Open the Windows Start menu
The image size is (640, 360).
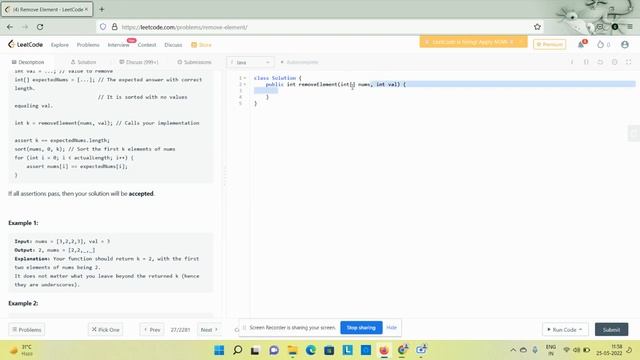(219, 350)
